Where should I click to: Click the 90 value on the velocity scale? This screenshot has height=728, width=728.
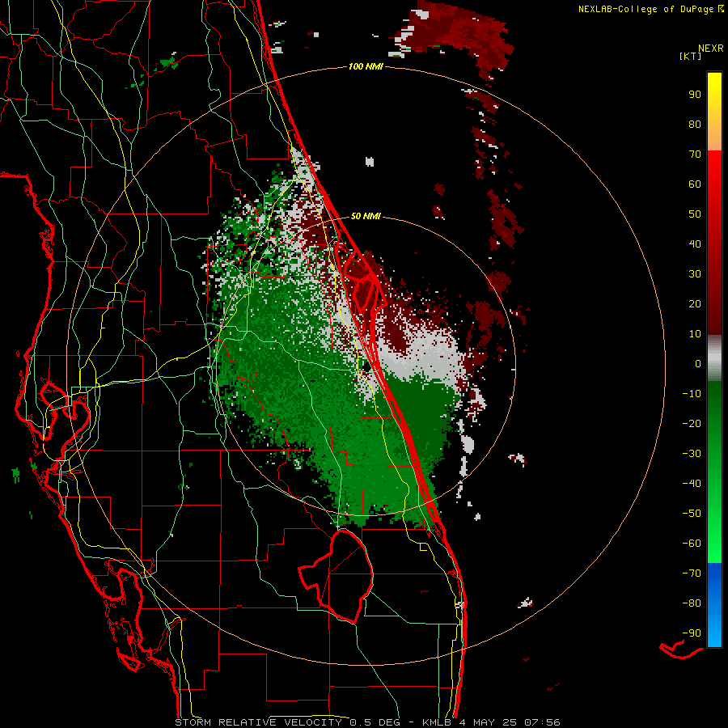coord(695,95)
